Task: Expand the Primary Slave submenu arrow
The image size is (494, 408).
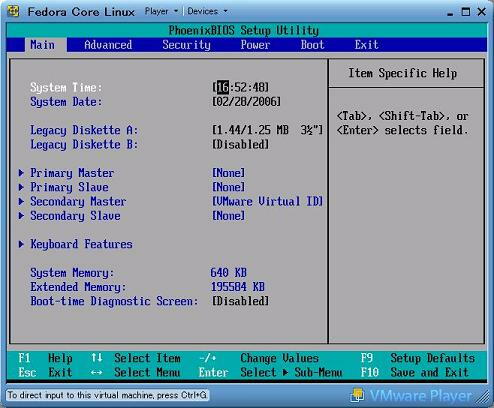Action: pos(21,187)
